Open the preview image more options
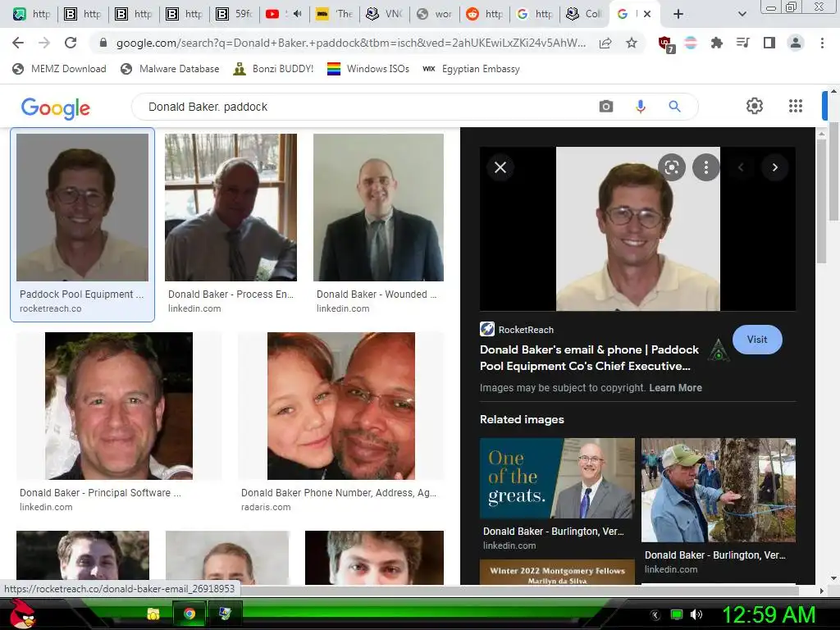 (x=706, y=167)
